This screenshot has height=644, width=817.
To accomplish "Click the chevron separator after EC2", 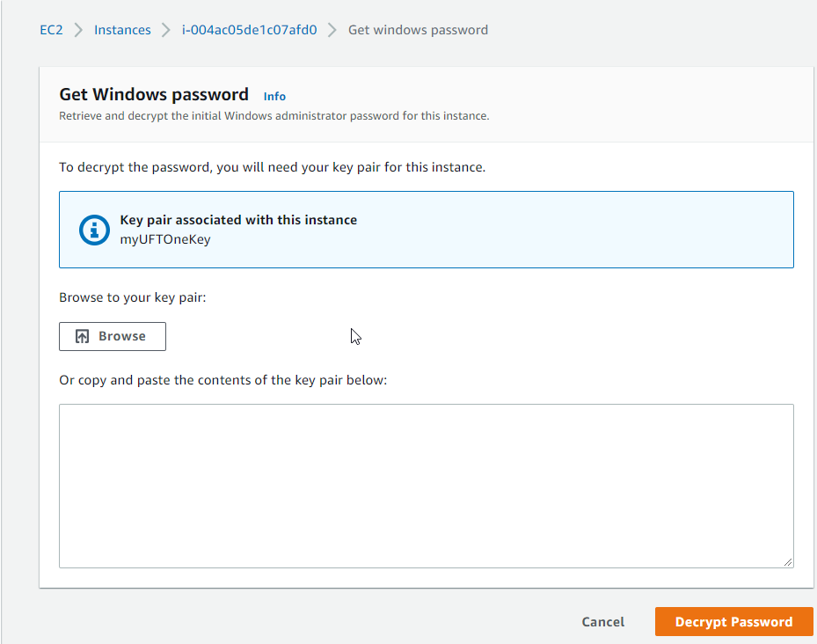I will pos(78,30).
